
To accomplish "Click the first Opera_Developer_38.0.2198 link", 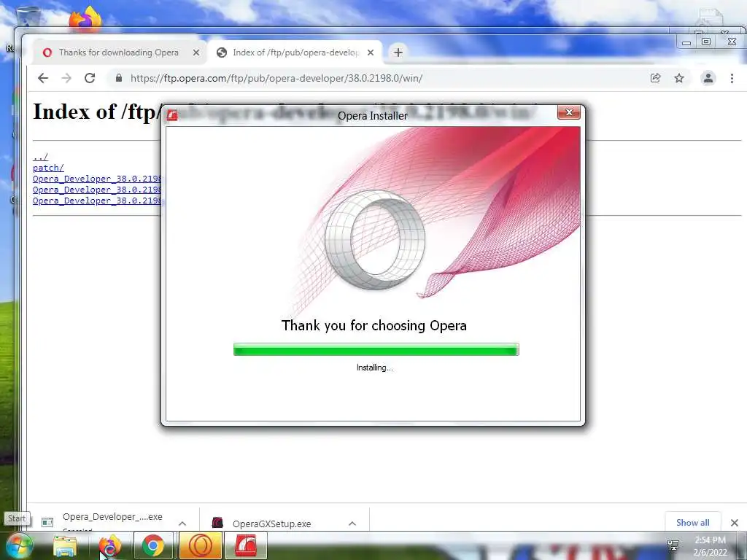I will pyautogui.click(x=97, y=179).
